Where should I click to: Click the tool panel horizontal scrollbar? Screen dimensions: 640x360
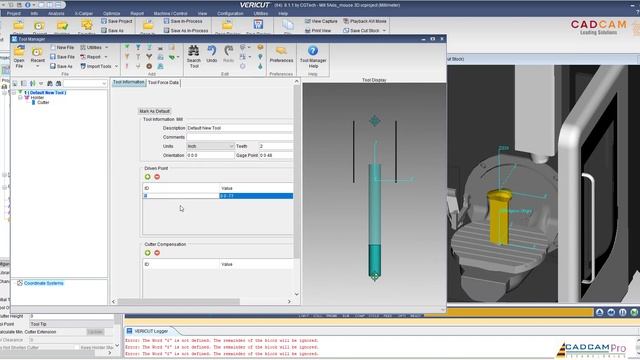pos(179,302)
